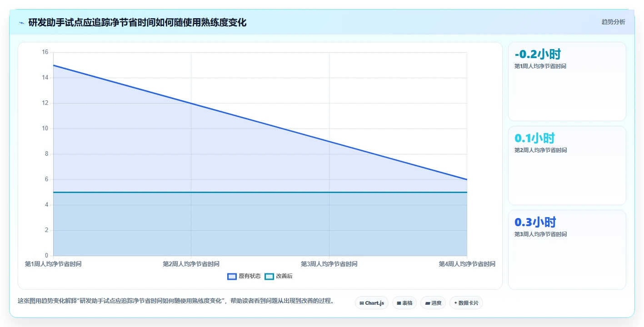Click the blue line endpoint at value 6
The height and width of the screenshot is (327, 644).
pyautogui.click(x=467, y=179)
